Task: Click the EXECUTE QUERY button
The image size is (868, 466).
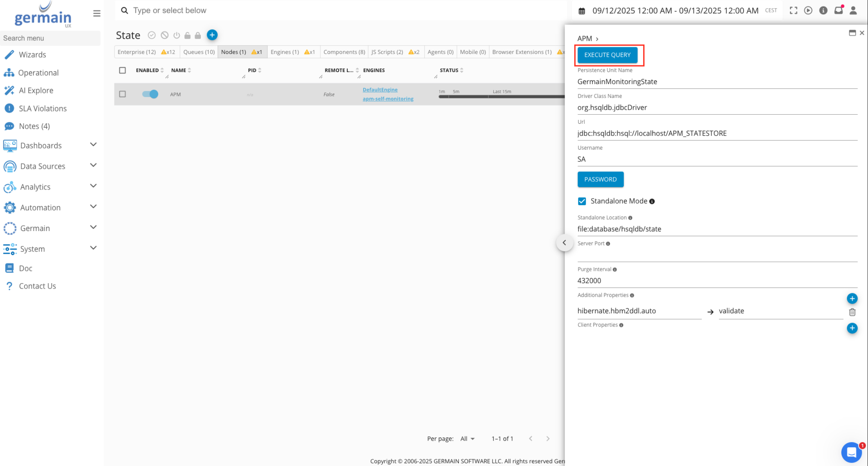Action: point(607,55)
